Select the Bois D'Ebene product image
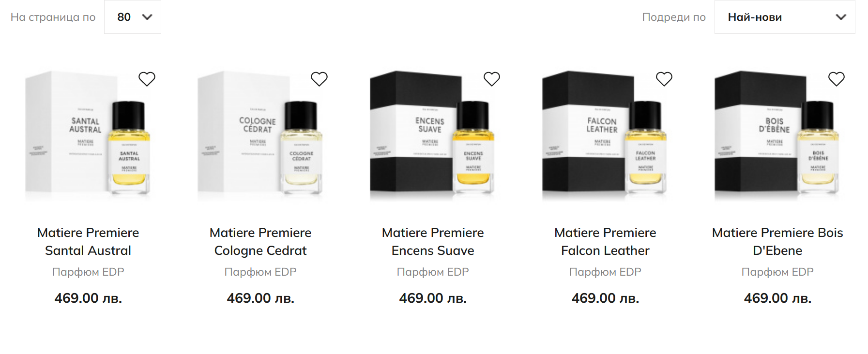 (777, 135)
